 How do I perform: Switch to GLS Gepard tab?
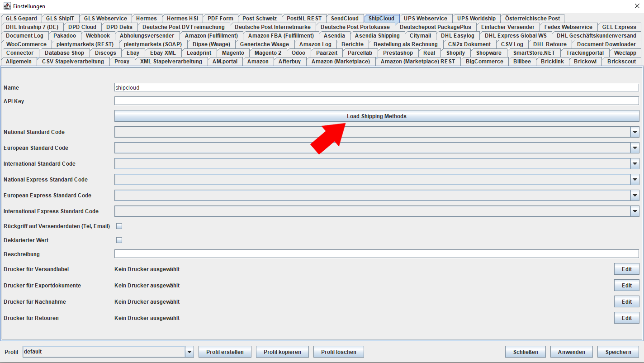pyautogui.click(x=21, y=19)
